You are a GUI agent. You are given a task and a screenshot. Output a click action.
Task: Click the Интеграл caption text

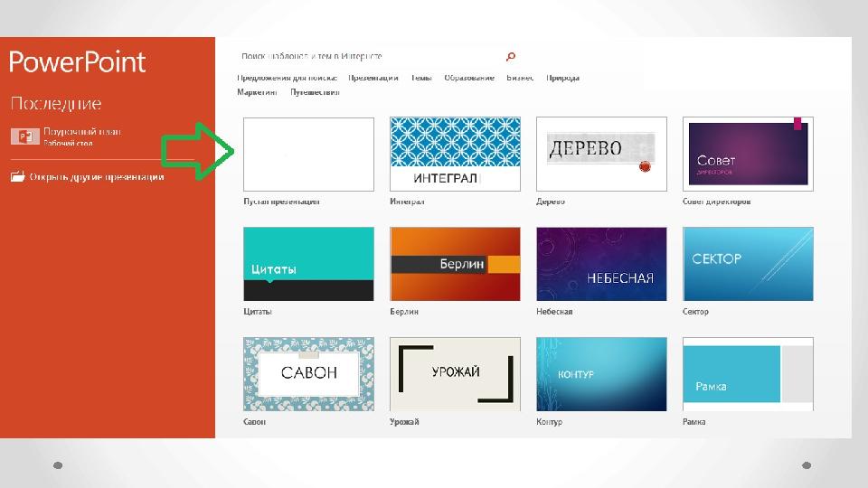pyautogui.click(x=407, y=202)
